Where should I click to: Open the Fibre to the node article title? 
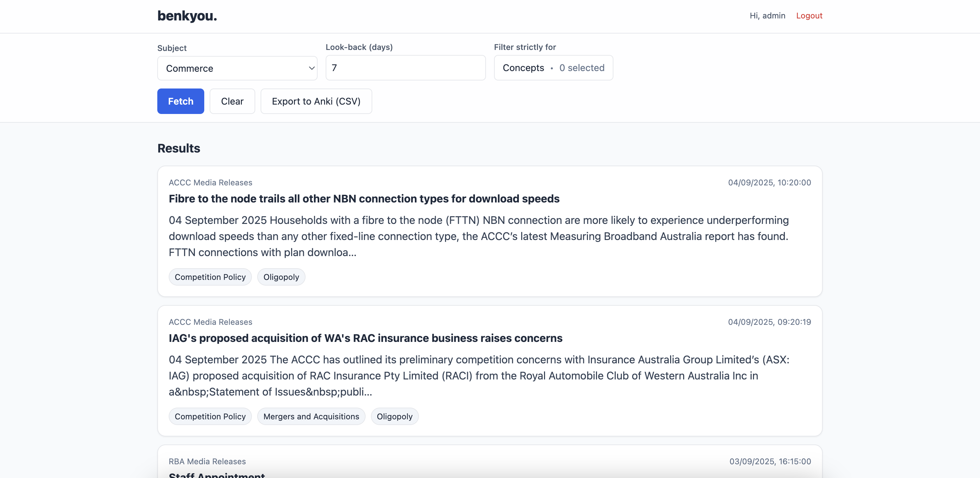click(x=364, y=199)
